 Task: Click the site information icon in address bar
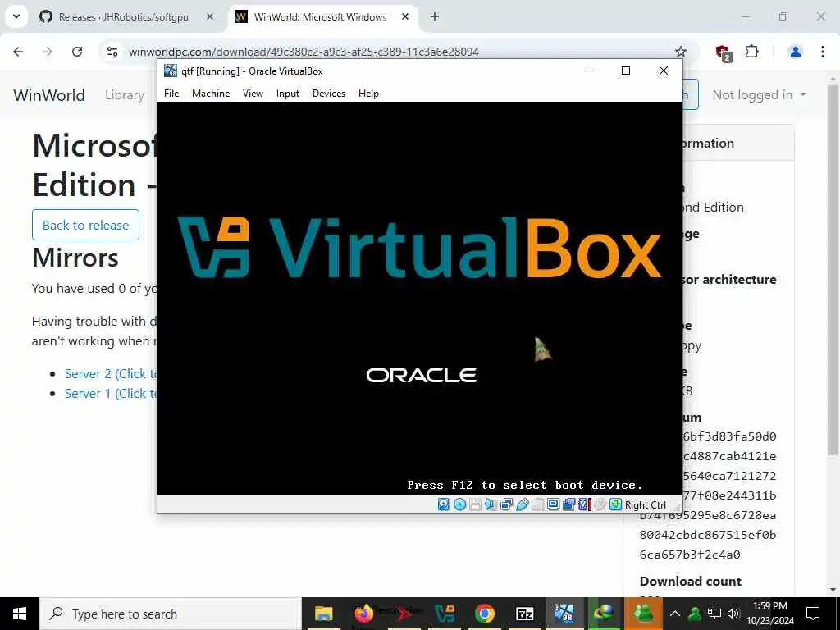[112, 52]
